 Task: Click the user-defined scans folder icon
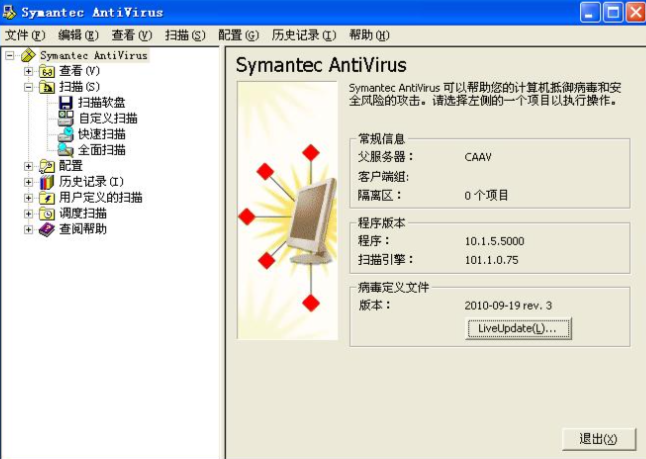[x=47, y=198]
